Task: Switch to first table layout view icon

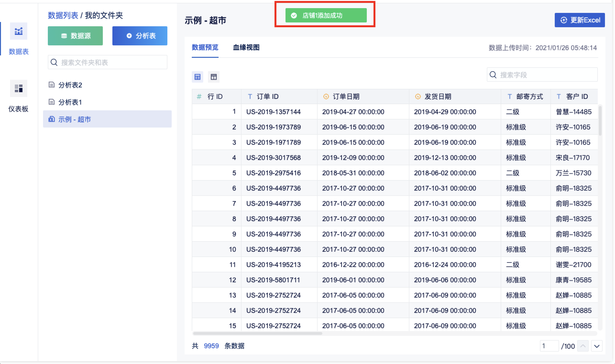Action: (198, 77)
